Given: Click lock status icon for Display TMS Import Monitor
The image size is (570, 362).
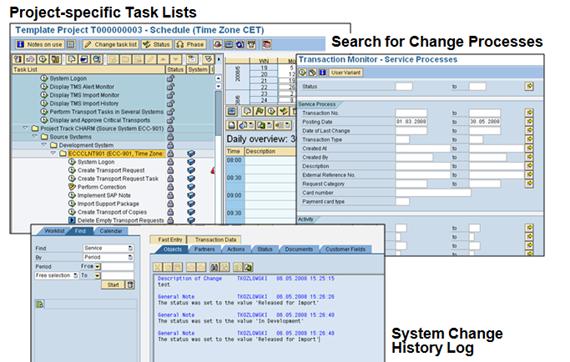Looking at the screenshot, I should (x=170, y=95).
